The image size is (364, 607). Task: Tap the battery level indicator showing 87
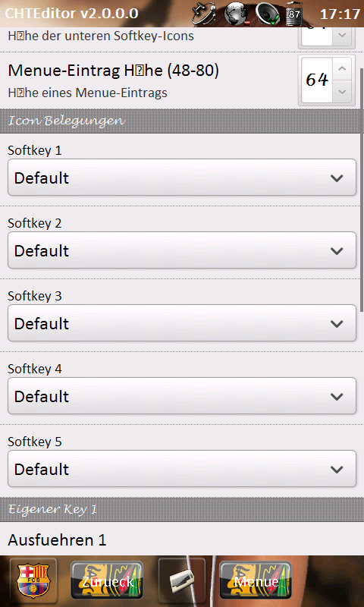tap(293, 14)
